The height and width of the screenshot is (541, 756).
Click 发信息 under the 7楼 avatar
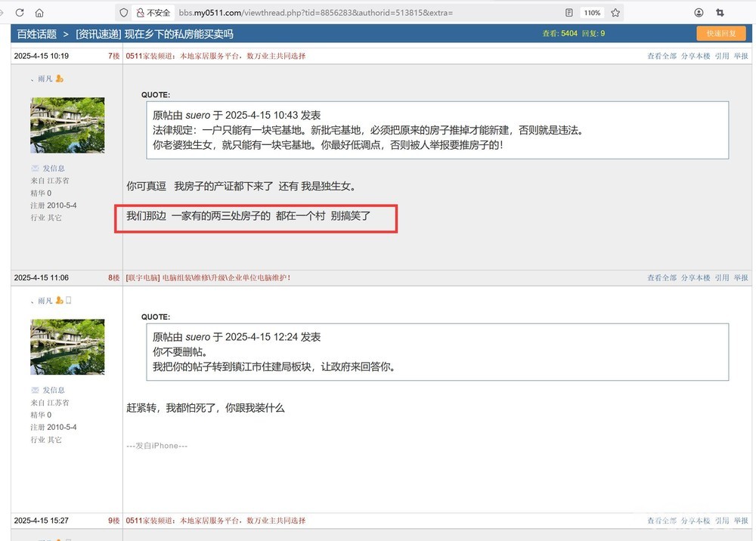click(x=53, y=168)
